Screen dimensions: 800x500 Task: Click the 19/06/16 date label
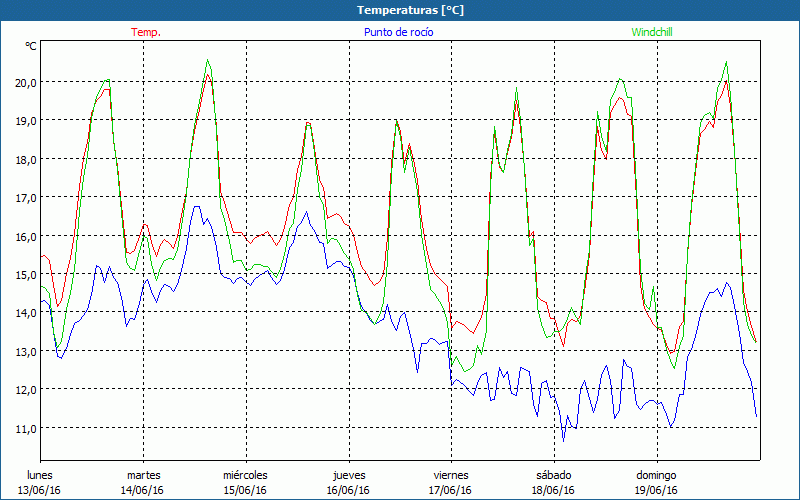click(x=656, y=490)
